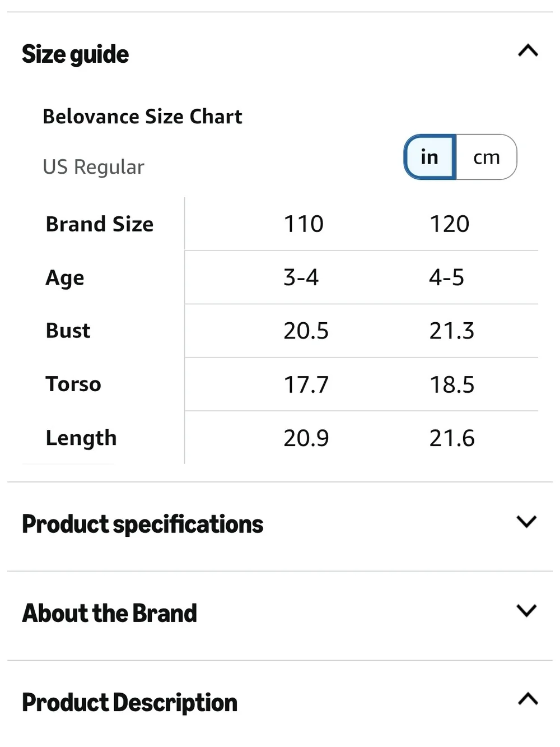The width and height of the screenshot is (560, 747).
Task: Expand the Product specifications heading
Action: tap(142, 525)
